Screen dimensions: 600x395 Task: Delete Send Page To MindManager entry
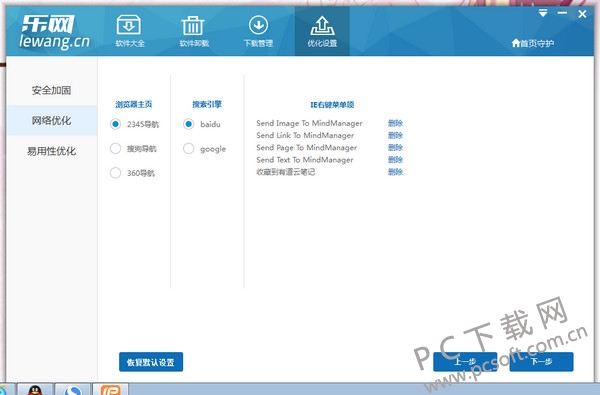coord(395,148)
